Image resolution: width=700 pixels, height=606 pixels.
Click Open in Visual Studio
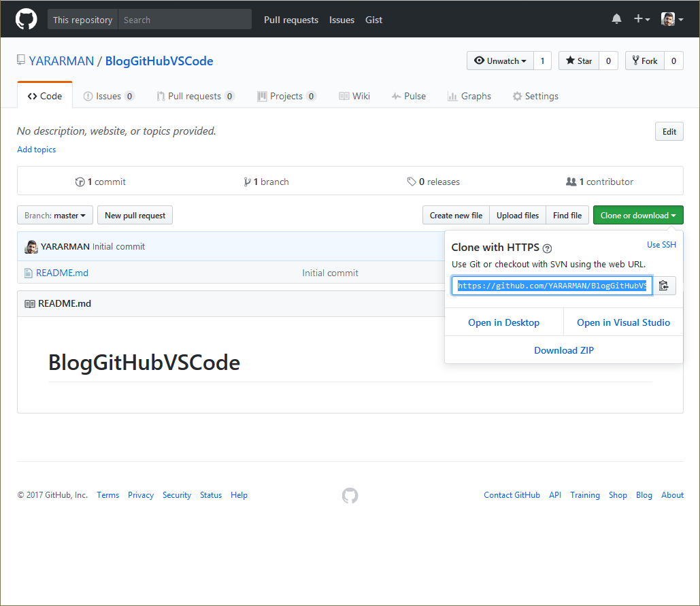[x=623, y=322]
